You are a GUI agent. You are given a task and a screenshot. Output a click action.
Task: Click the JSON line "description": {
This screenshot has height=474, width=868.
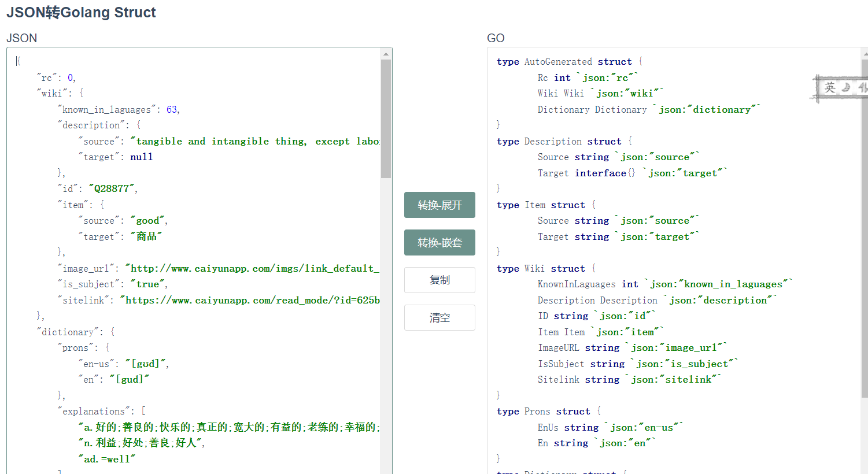coord(99,125)
